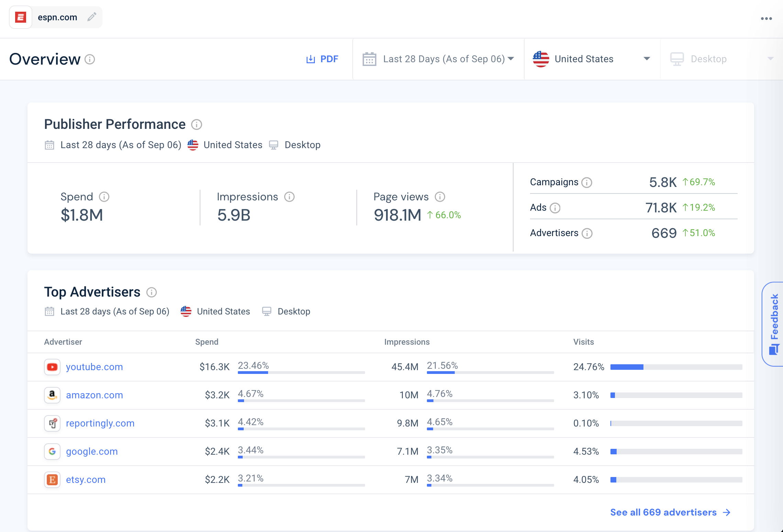
Task: Click the calendar icon in date filter
Action: 370,59
